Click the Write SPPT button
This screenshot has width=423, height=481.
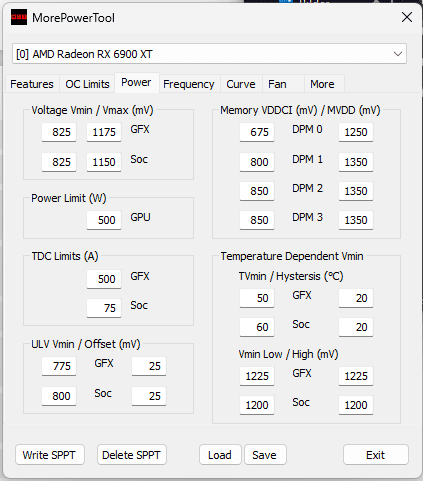50,455
